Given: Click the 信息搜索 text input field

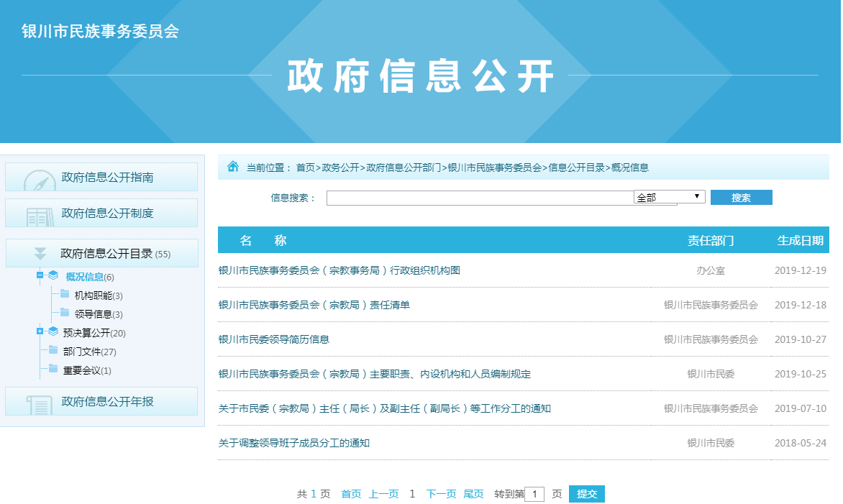Looking at the screenshot, I should click(x=479, y=198).
